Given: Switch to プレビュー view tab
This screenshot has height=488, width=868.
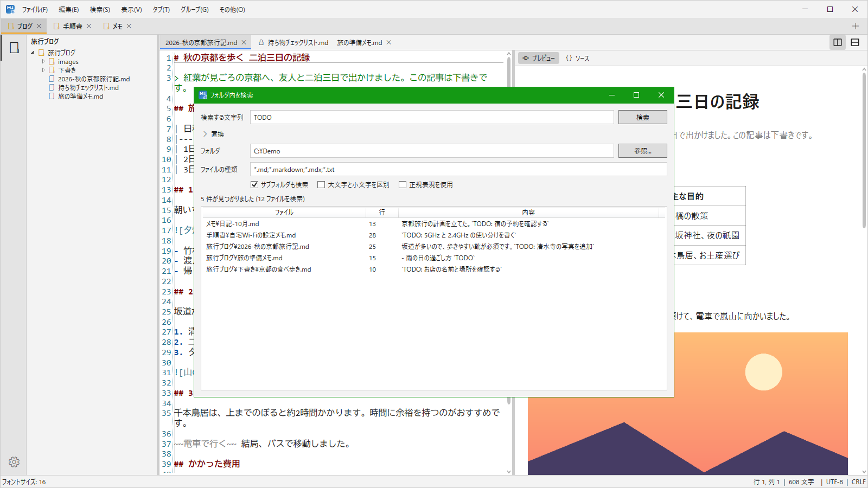Looking at the screenshot, I should click(x=539, y=58).
